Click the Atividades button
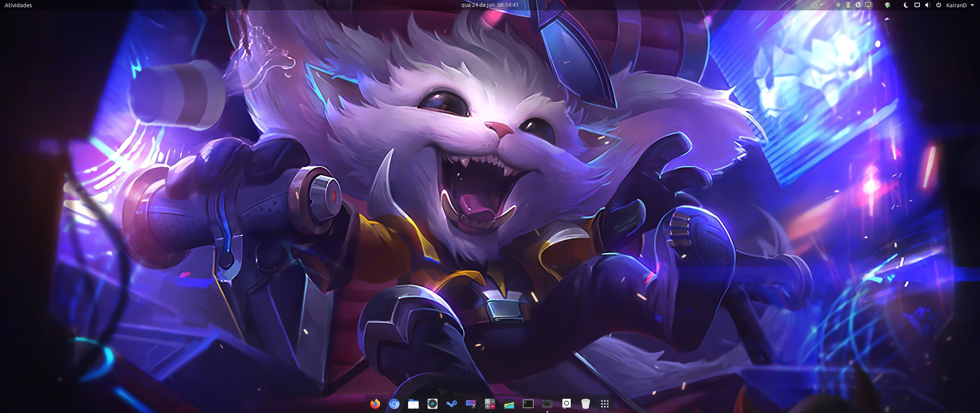The width and height of the screenshot is (980, 413). 18,5
